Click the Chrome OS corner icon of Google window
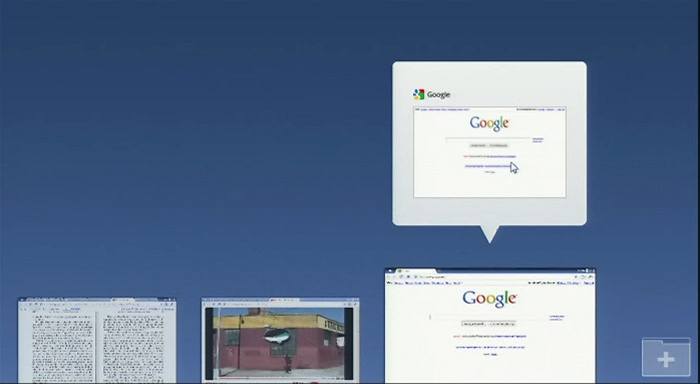This screenshot has width=700, height=384. coord(389,271)
